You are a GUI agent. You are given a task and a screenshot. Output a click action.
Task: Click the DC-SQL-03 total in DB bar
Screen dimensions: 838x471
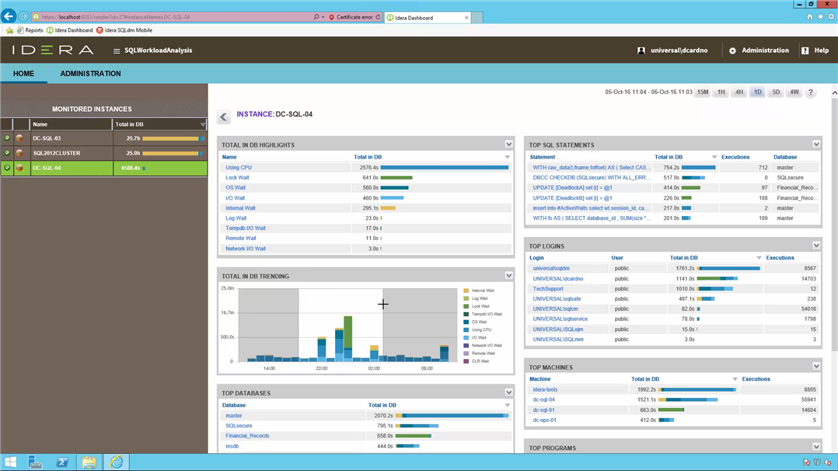coord(173,138)
